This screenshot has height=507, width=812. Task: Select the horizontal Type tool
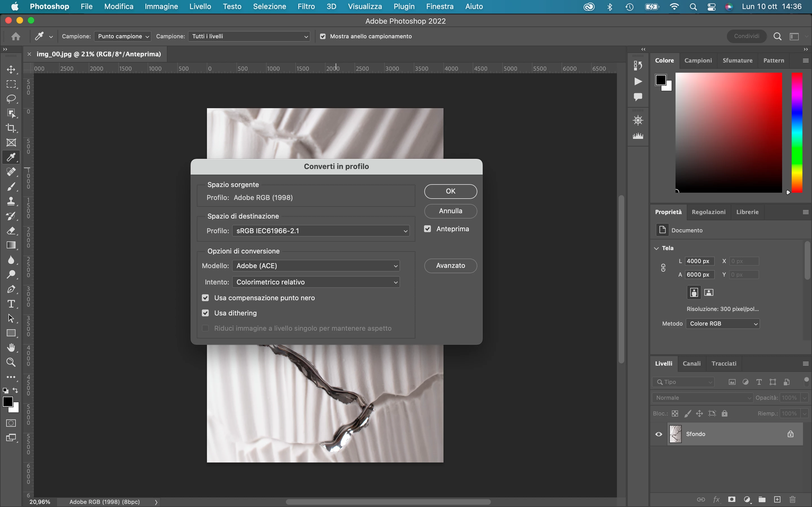click(11, 304)
